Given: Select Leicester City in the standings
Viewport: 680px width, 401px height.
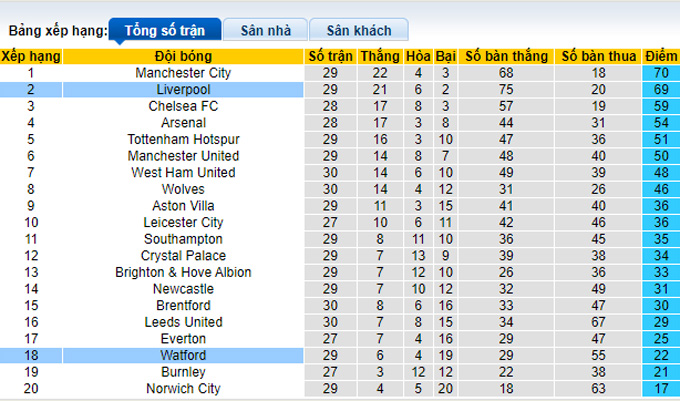Looking at the screenshot, I should 184,222.
